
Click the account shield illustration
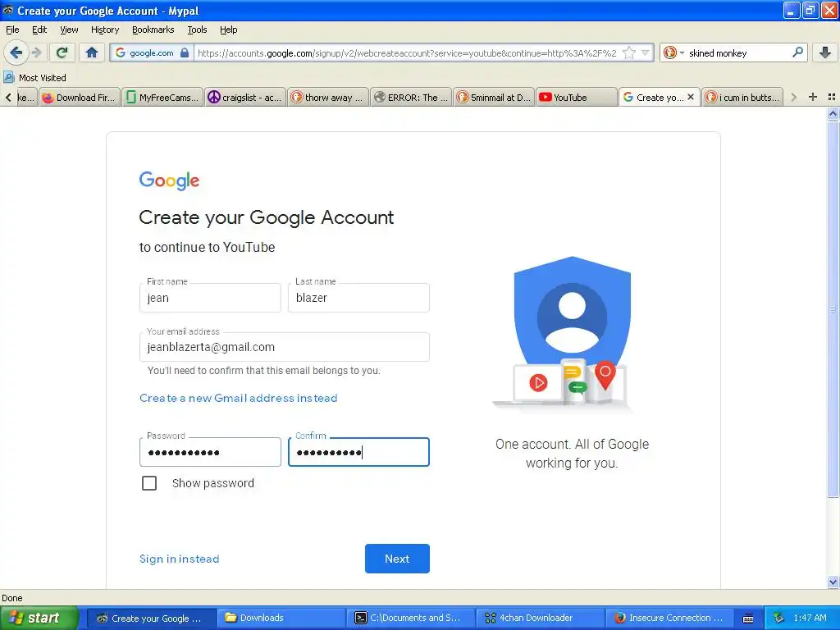coord(571,334)
